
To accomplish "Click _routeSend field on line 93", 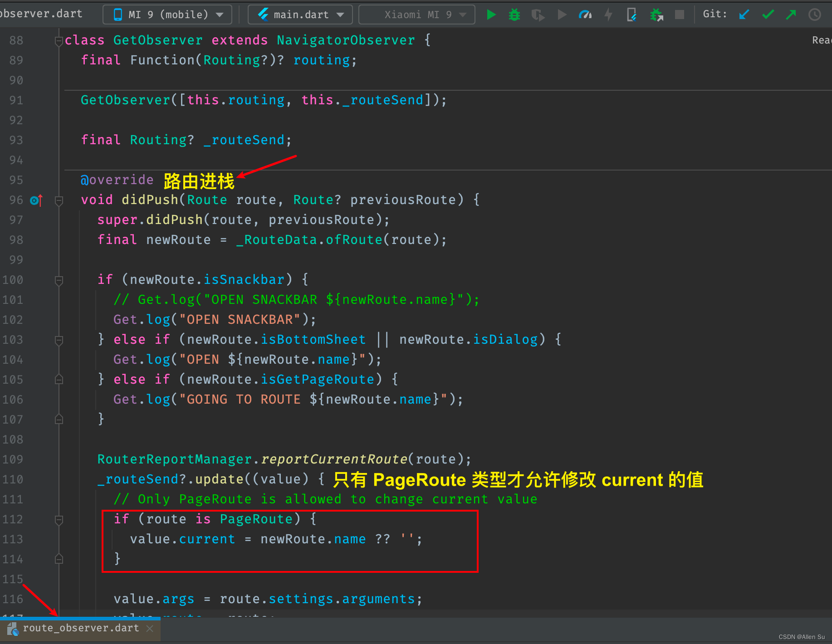I will click(x=244, y=140).
